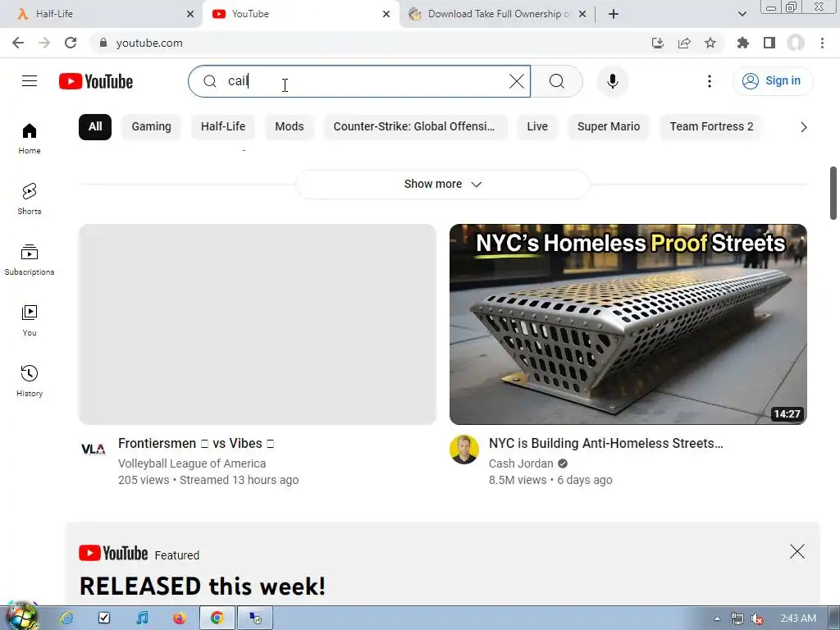Select the Super Mario filter chip

[609, 127]
